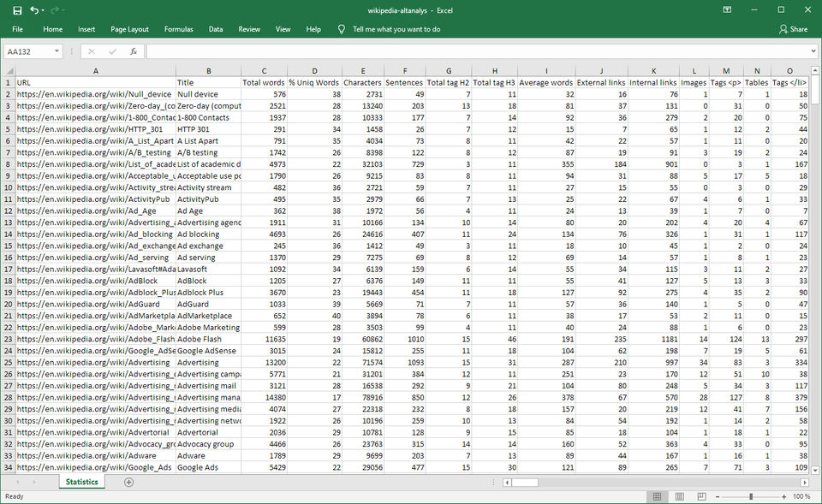
Task: Click the zoom slider handle
Action: tap(751, 496)
